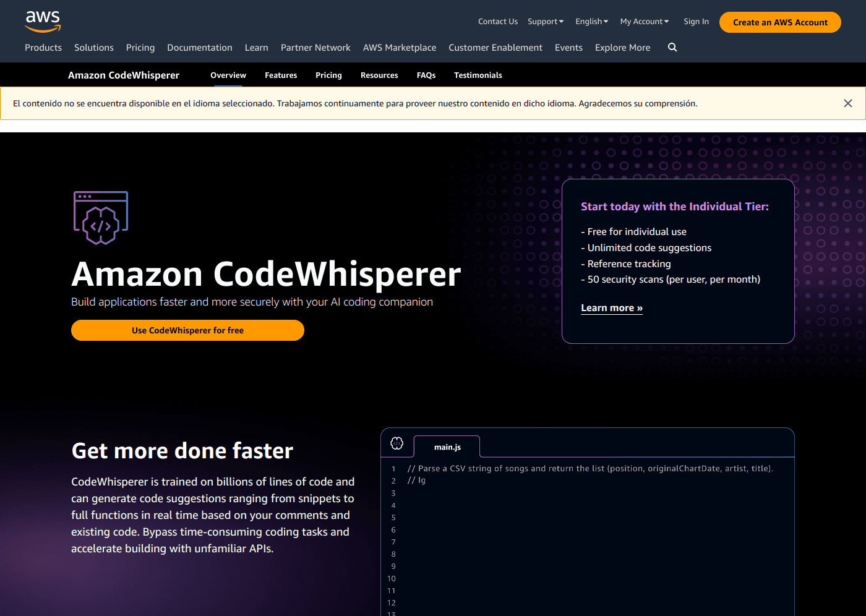The height and width of the screenshot is (616, 866).
Task: Click the brain icon beside main.js tab
Action: pyautogui.click(x=397, y=443)
